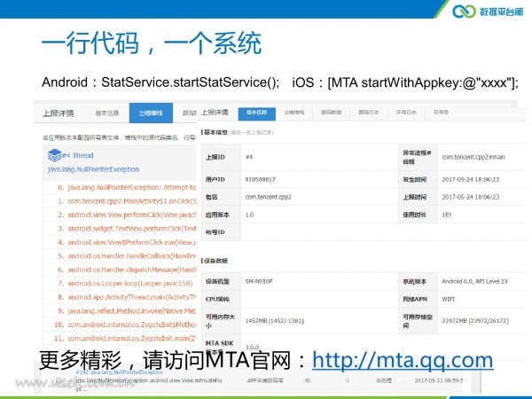Open the 跟踪日志 tab
Image resolution: width=532 pixels, height=399 pixels.
(369, 113)
